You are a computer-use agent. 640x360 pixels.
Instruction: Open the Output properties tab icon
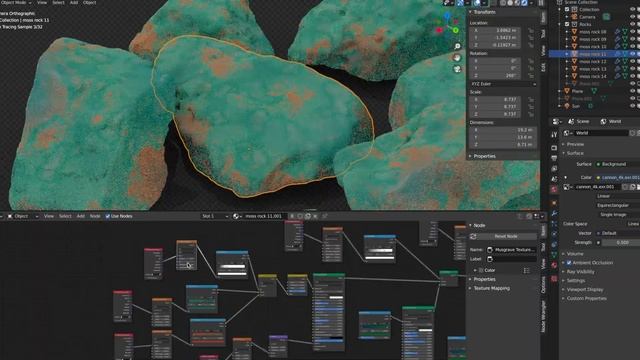[554, 158]
